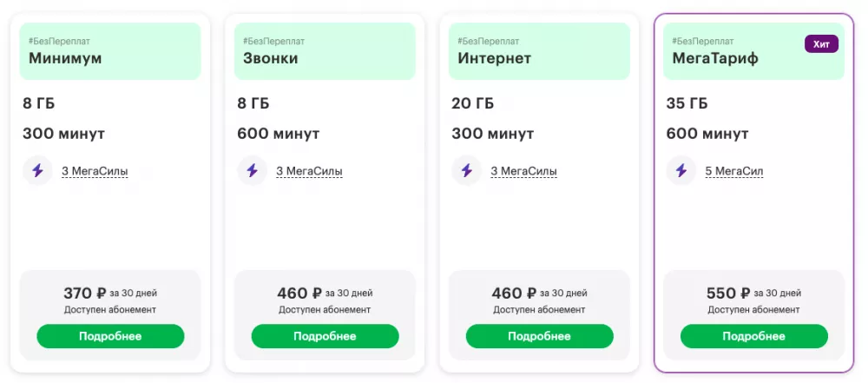The width and height of the screenshot is (868, 383).
Task: Click the lightning icon in Интернет card
Action: [467, 170]
